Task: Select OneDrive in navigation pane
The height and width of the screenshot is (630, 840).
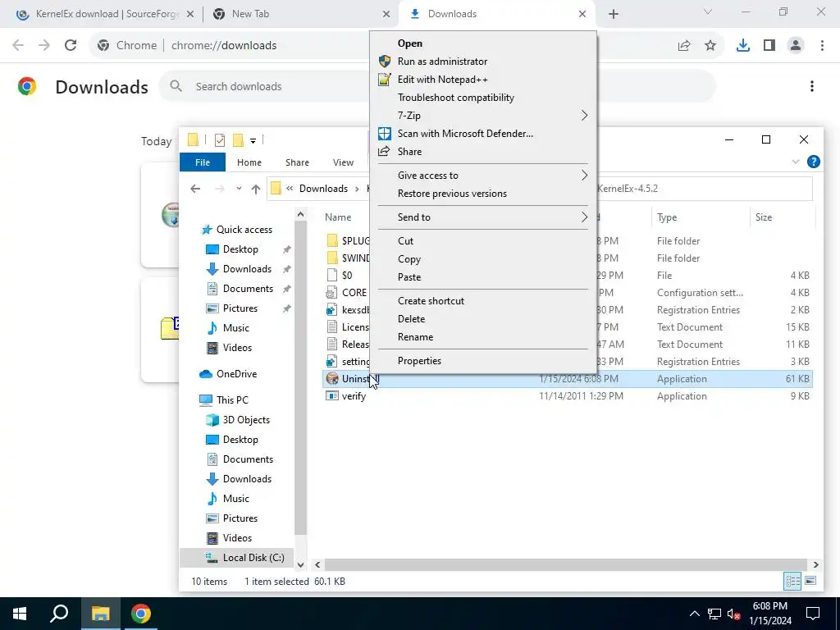Action: (236, 374)
